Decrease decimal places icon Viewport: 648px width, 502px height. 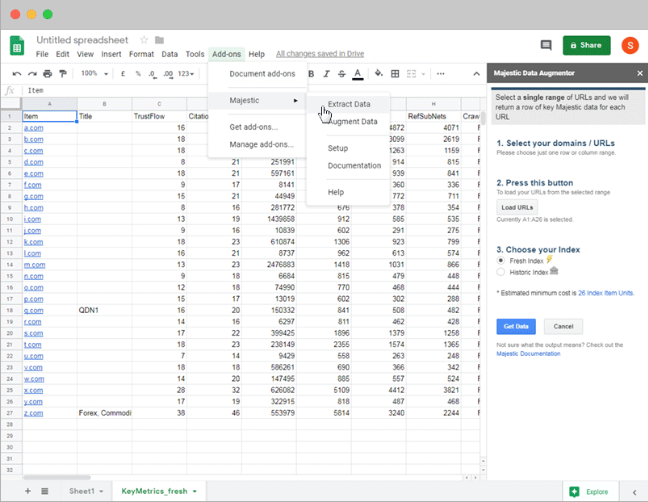coord(152,74)
